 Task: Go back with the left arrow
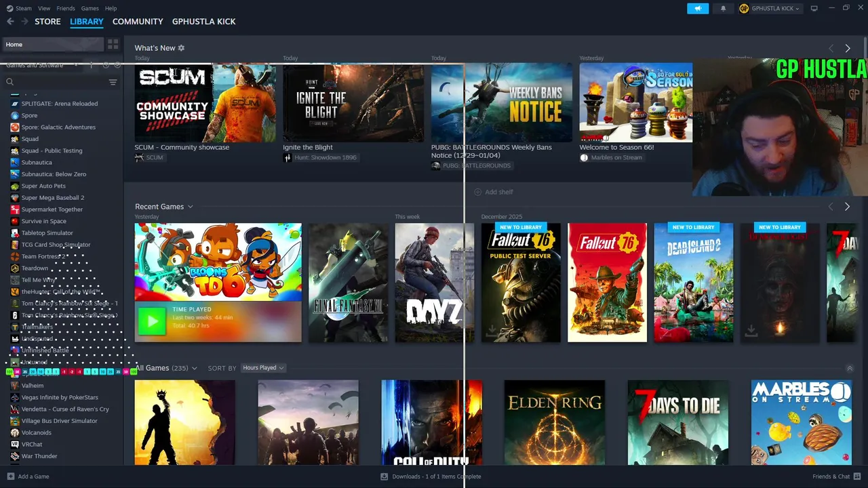tap(10, 22)
